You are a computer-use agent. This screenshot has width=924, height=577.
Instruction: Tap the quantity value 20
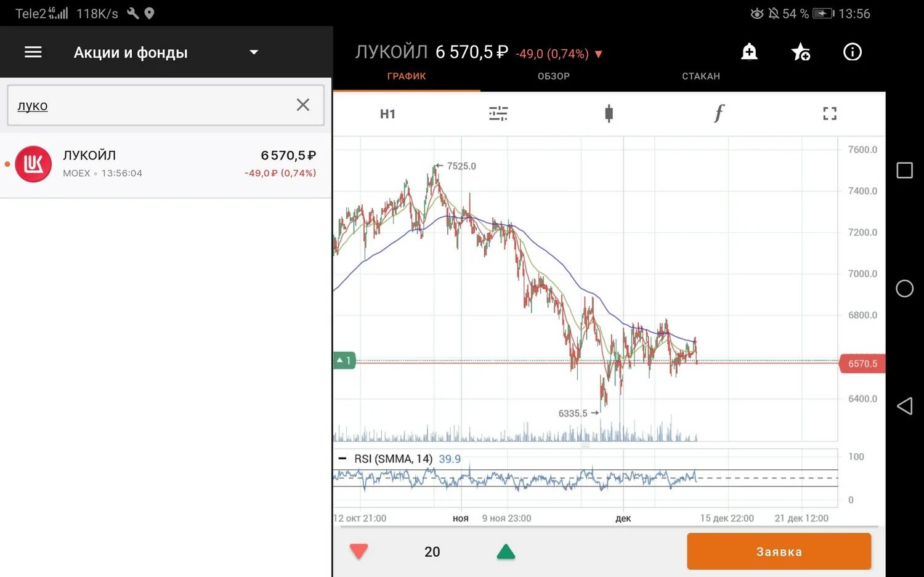pyautogui.click(x=432, y=552)
